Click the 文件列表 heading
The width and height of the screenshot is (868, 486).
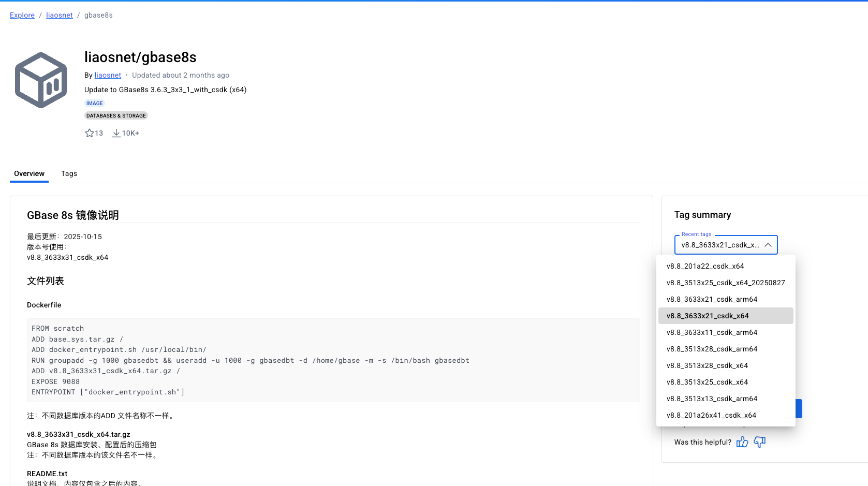46,281
